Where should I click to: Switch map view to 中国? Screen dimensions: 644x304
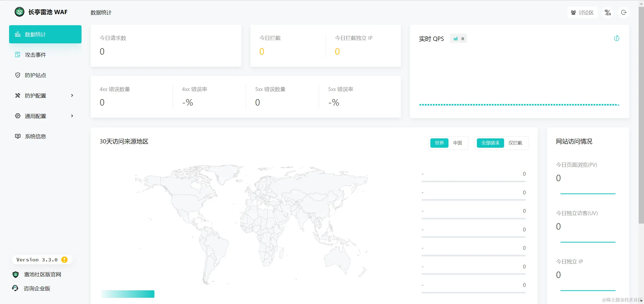click(457, 143)
